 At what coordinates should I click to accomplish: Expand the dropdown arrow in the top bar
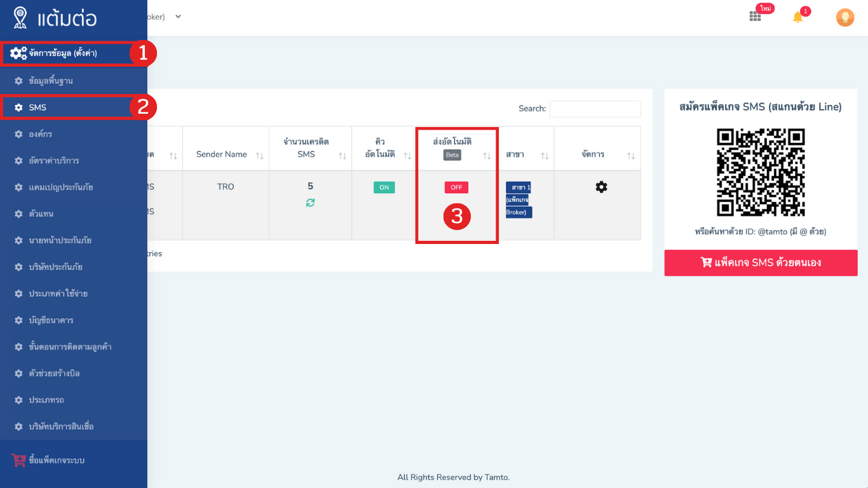tap(179, 17)
